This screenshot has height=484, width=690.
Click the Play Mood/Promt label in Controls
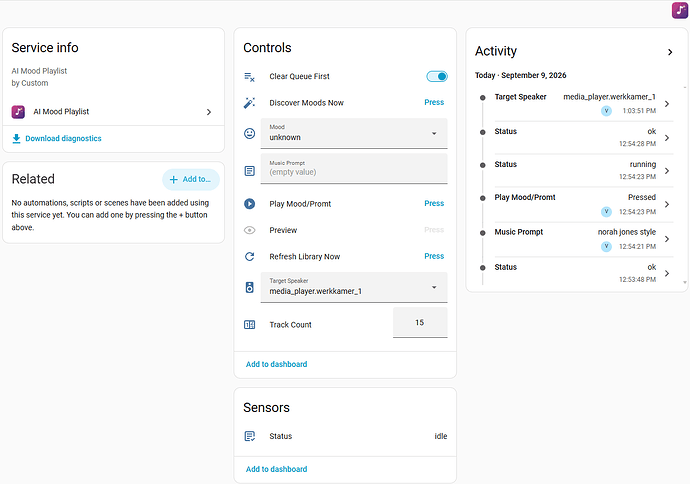[x=300, y=204]
